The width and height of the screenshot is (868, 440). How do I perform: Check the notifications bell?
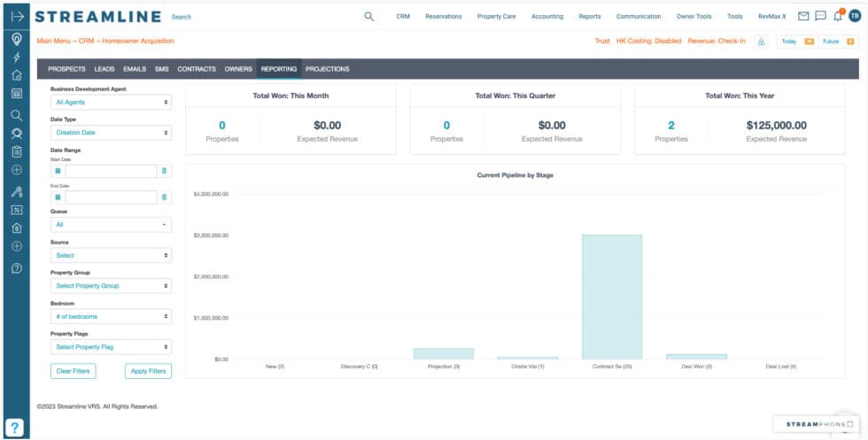click(x=838, y=16)
